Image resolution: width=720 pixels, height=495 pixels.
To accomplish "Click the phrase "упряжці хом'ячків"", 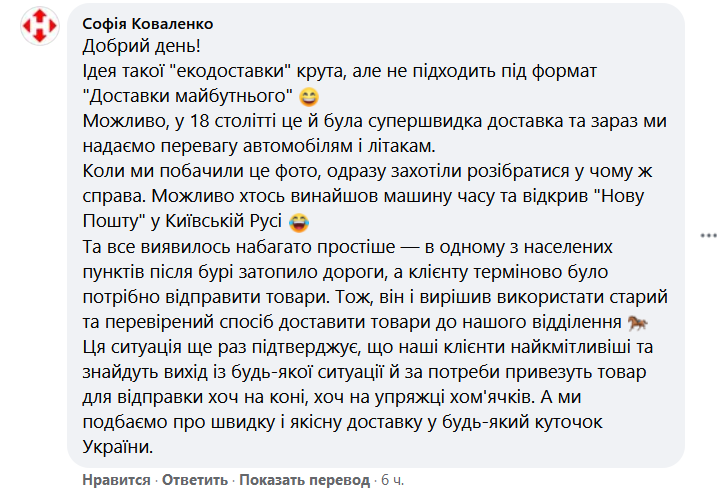I will [x=455, y=397].
